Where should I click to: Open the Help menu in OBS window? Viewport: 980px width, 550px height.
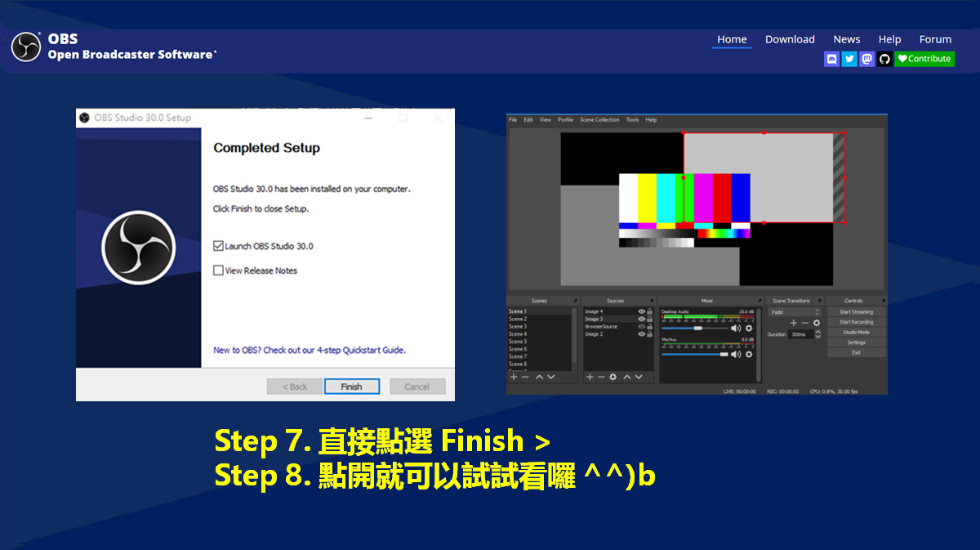pos(651,120)
